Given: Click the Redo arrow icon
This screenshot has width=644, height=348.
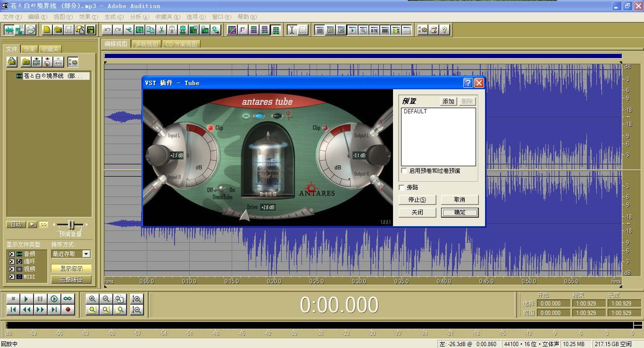Looking at the screenshot, I should point(118,30).
